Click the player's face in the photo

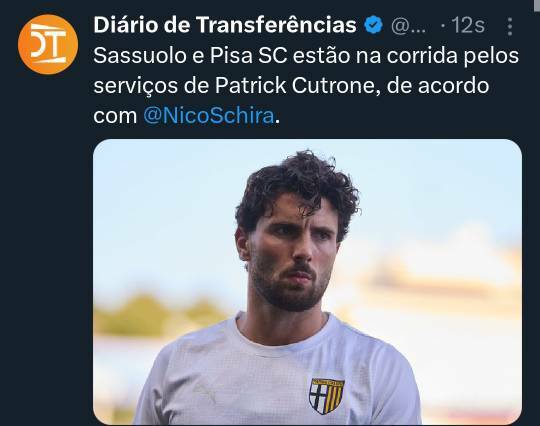[x=293, y=253]
